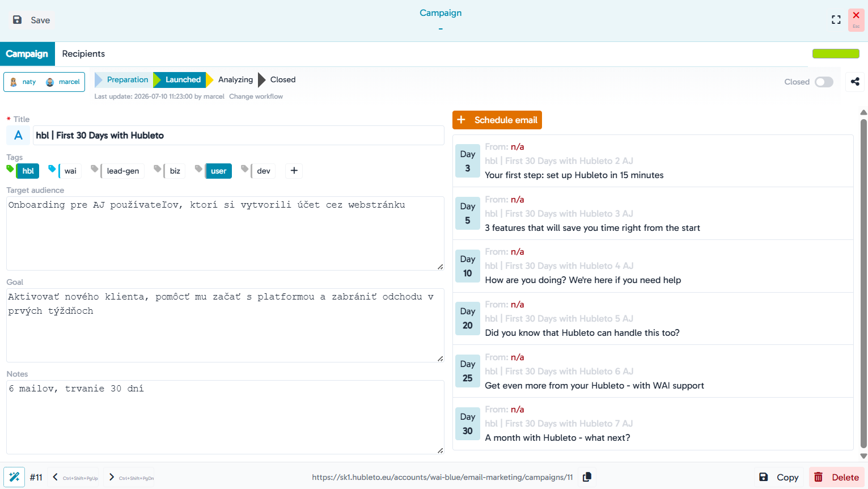
Task: Click the gray tag icon beside dev
Action: pyautogui.click(x=245, y=168)
